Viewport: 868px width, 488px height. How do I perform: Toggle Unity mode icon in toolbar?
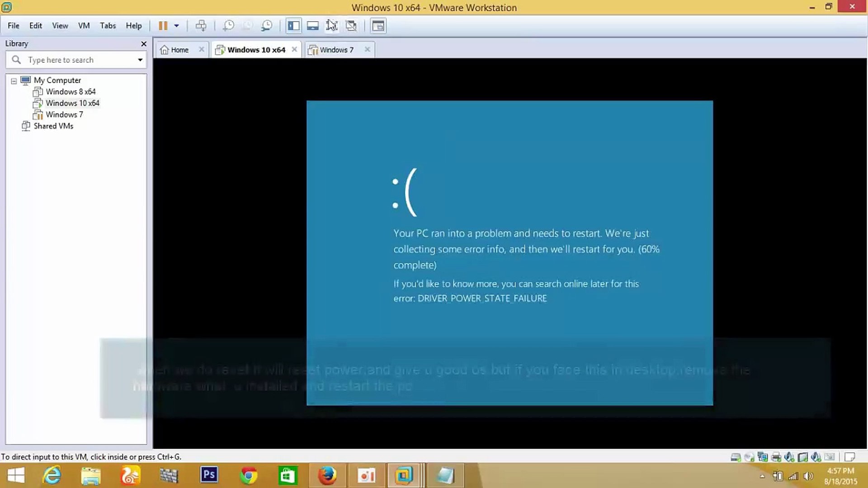[x=351, y=26]
